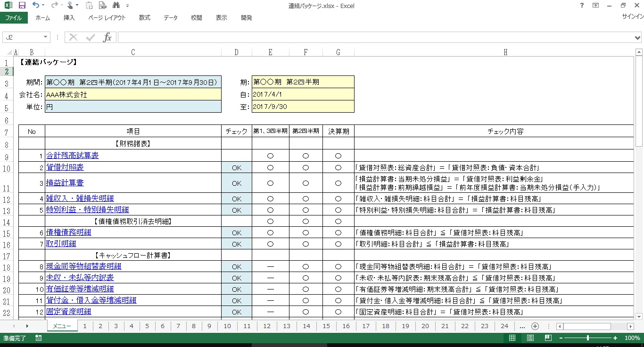Open the 貸借対照表 hyperlink
This screenshot has height=347, width=644.
tap(65, 167)
